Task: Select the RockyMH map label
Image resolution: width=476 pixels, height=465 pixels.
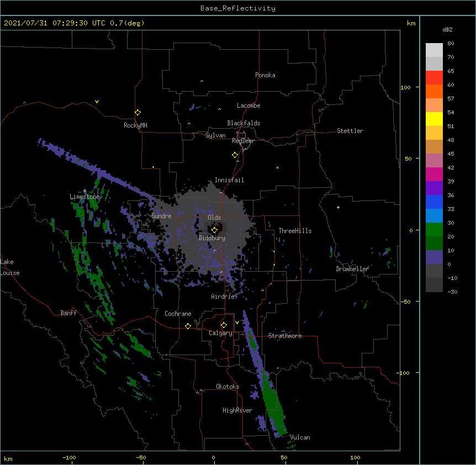Action: [x=135, y=125]
